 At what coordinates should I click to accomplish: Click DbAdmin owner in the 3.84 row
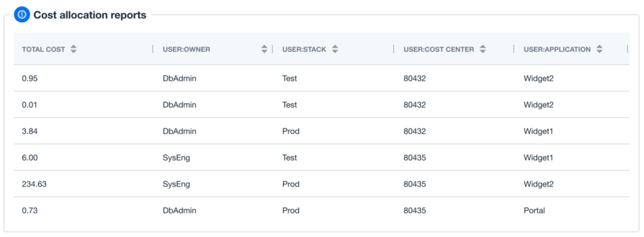click(179, 131)
